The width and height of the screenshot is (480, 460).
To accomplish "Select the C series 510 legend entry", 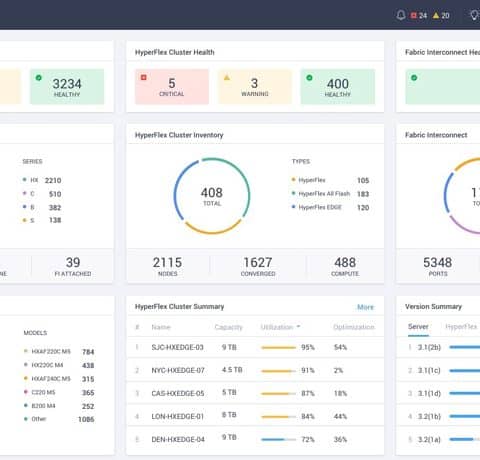I will click(42, 194).
